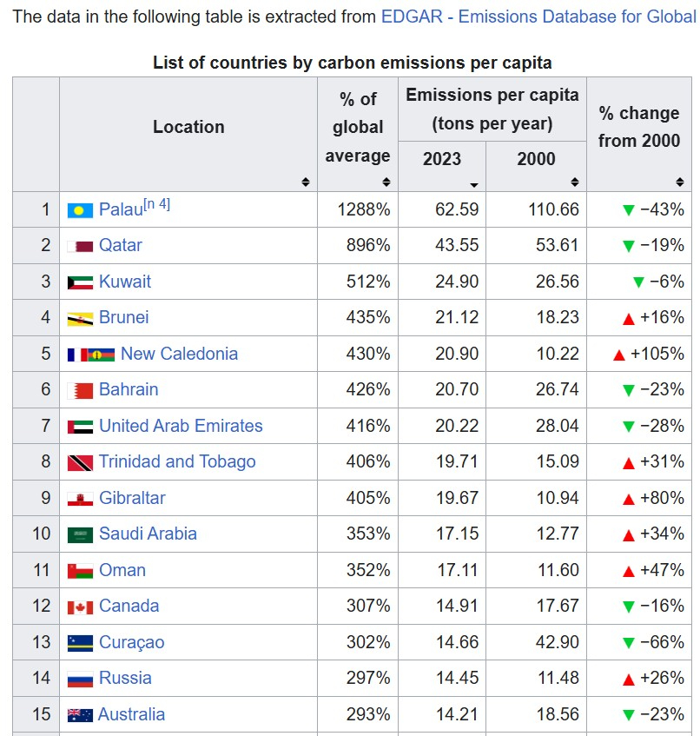The width and height of the screenshot is (700, 736).
Task: Click the Palau footnote n 4
Action: (x=157, y=205)
